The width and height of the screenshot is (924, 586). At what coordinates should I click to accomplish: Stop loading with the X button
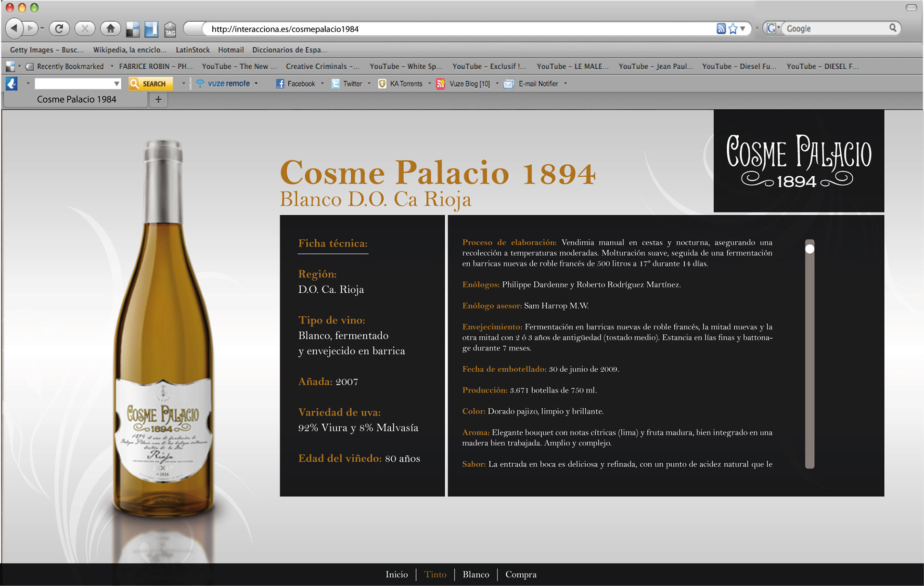85,29
